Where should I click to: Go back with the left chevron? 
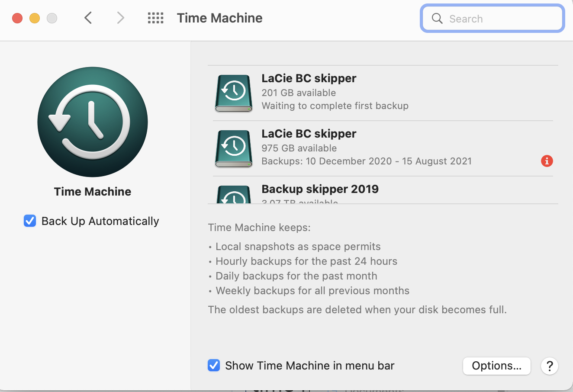(88, 18)
